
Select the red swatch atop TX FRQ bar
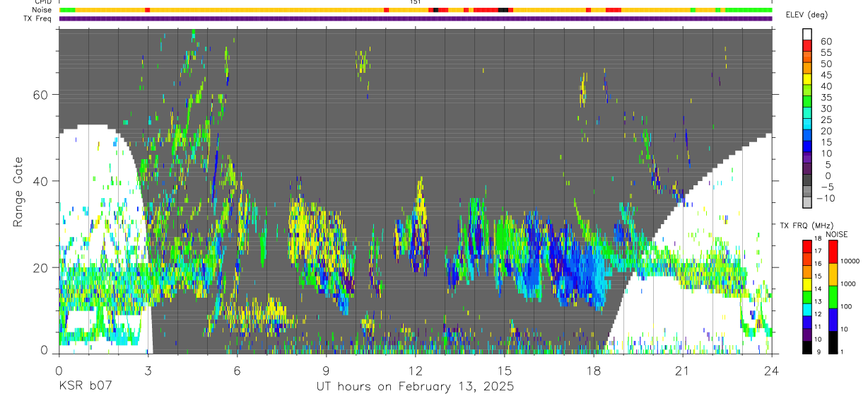click(808, 246)
